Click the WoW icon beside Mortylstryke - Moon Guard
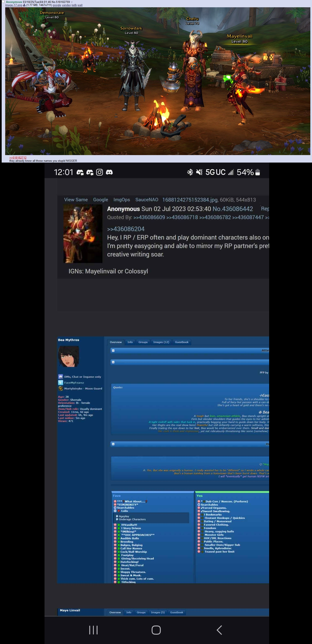This screenshot has width=312, height=644. point(61,388)
